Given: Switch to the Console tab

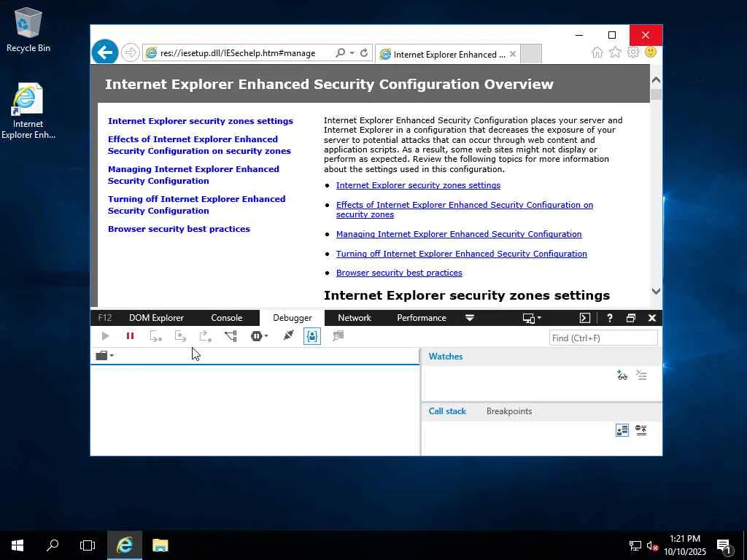Looking at the screenshot, I should click(227, 318).
